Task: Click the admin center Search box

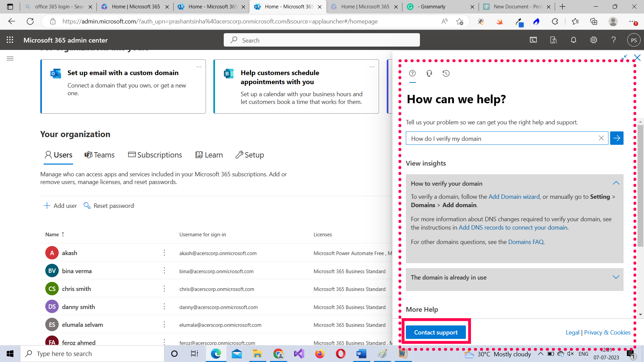Action: [x=321, y=40]
